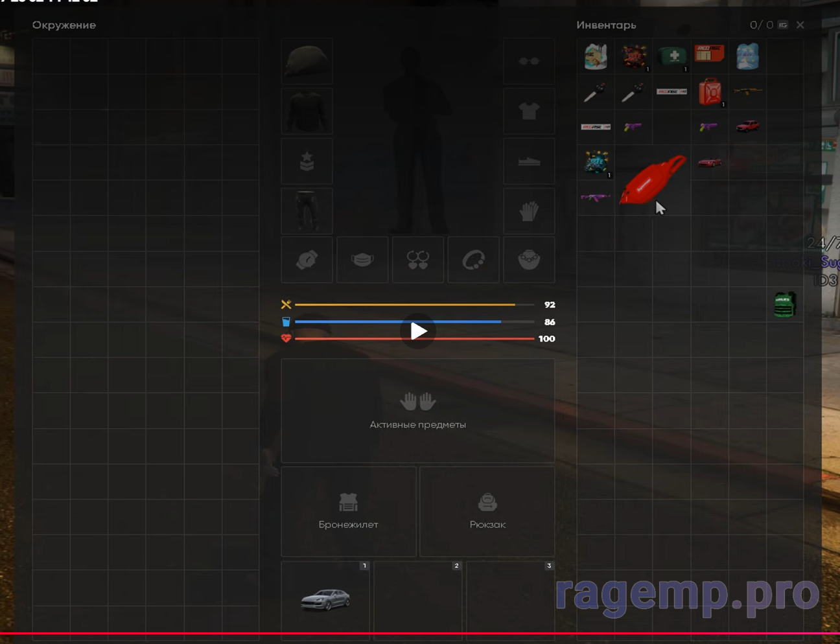This screenshot has height=644, width=840.
Task: Open the glasses equipment slot
Action: pyautogui.click(x=529, y=61)
